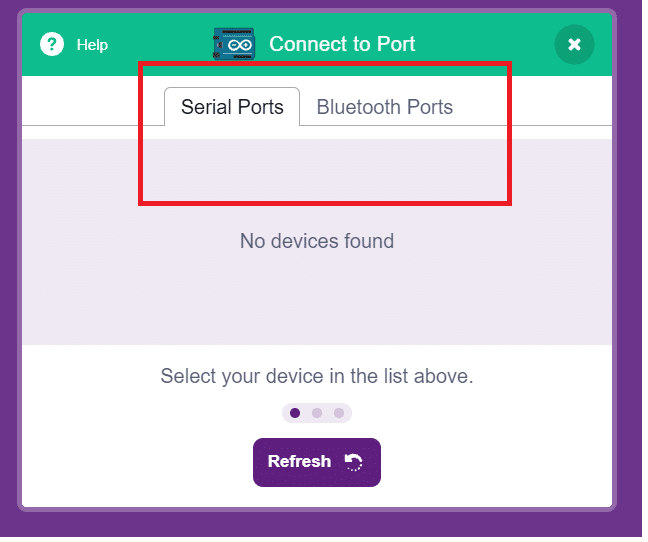
Task: Select the first dark pagination dot
Action: pyautogui.click(x=295, y=413)
